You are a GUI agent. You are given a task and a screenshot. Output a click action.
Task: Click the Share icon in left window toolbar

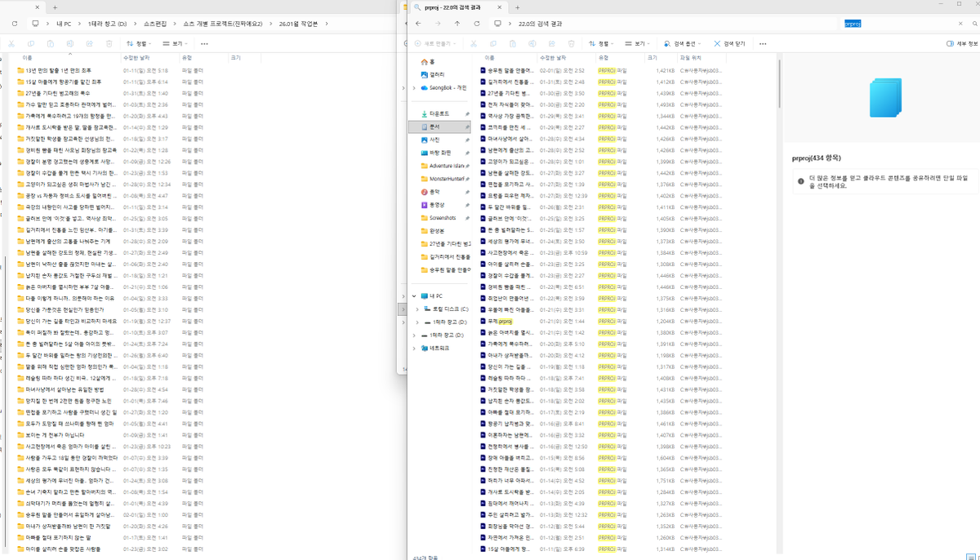pyautogui.click(x=91, y=43)
